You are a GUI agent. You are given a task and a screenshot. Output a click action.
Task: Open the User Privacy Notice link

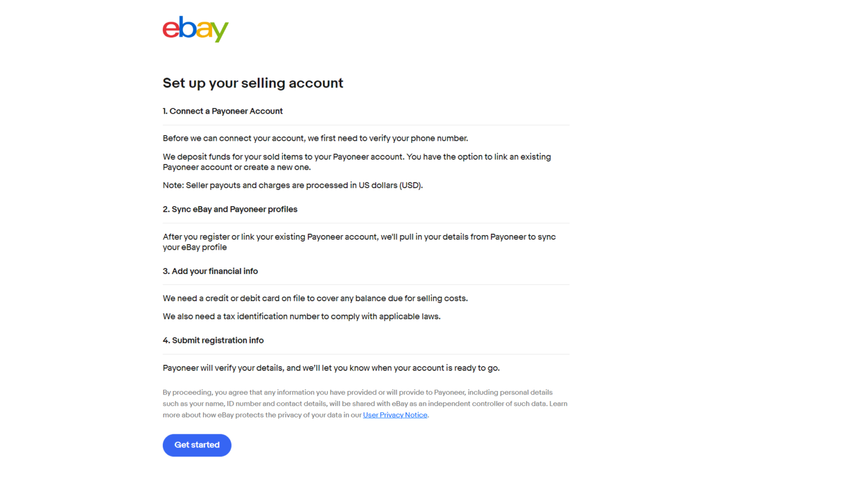point(395,415)
